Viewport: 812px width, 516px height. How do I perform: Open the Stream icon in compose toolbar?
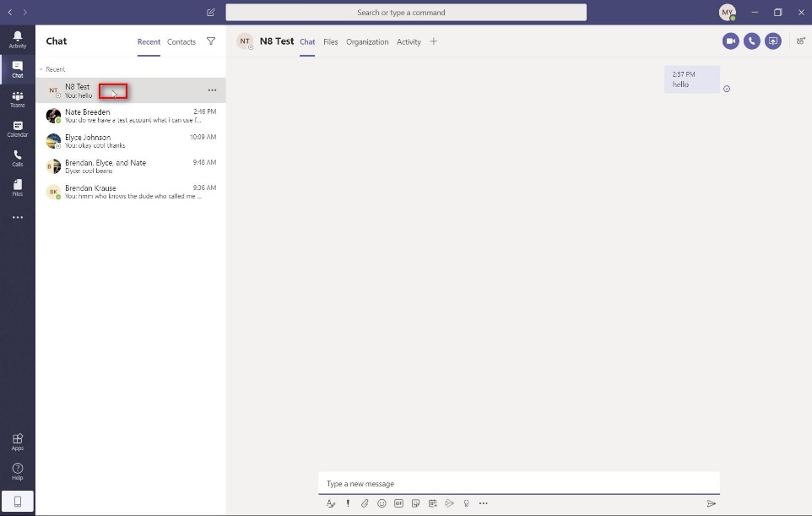(x=450, y=503)
